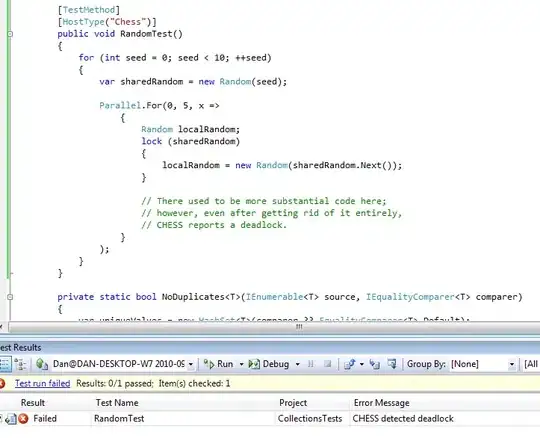Sort by the Project column header

point(293,403)
